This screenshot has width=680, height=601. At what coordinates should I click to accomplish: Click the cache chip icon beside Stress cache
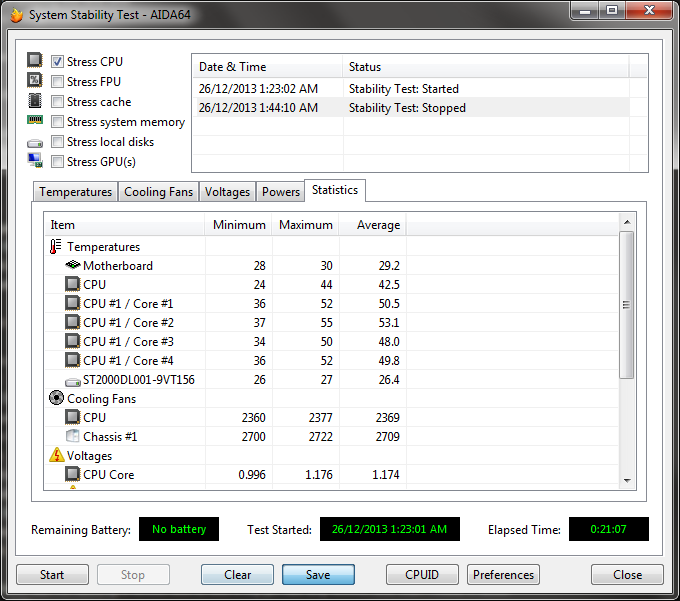click(x=35, y=101)
